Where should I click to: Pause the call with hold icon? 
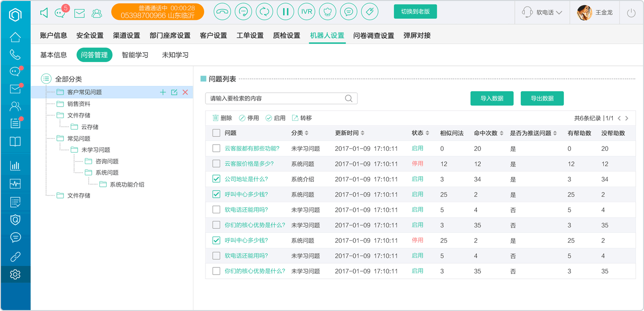286,12
